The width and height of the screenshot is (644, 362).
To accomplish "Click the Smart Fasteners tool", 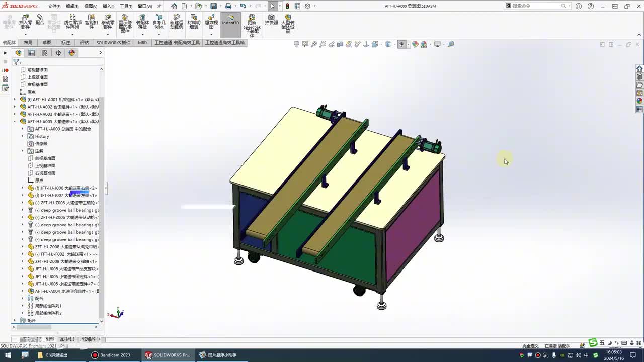I will click(91, 22).
